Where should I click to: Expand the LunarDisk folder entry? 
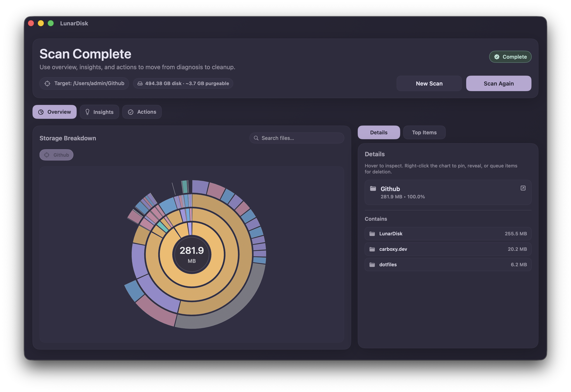pos(448,234)
